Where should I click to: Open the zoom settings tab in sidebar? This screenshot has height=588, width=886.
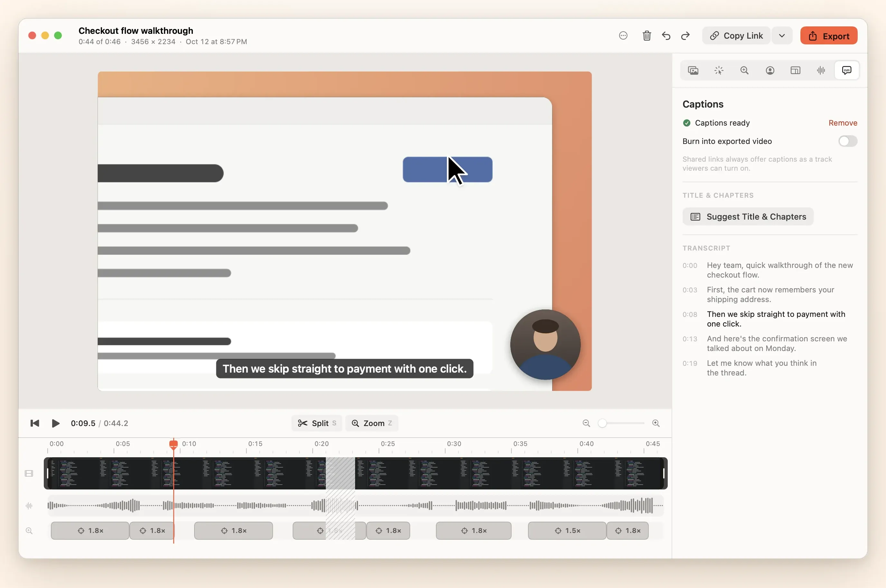click(x=744, y=71)
